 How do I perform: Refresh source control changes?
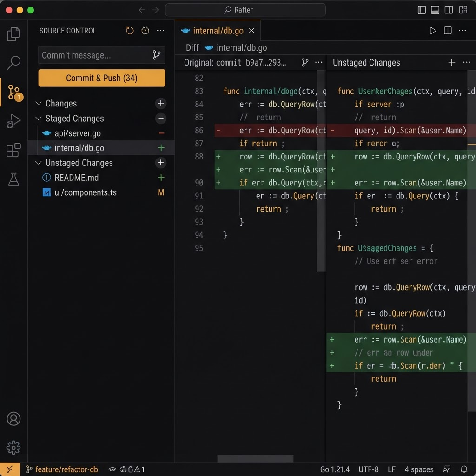pos(130,30)
